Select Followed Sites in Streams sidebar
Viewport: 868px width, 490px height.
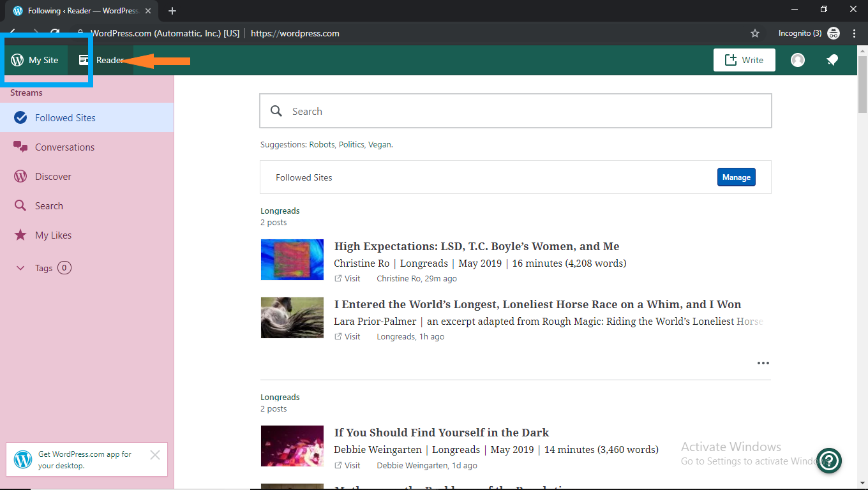point(65,118)
